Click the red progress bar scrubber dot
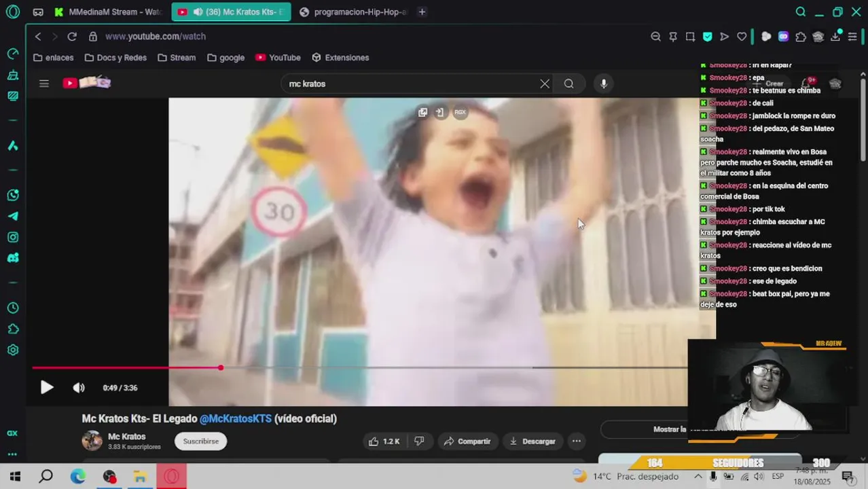Viewport: 868px width, 489px height. coord(221,368)
